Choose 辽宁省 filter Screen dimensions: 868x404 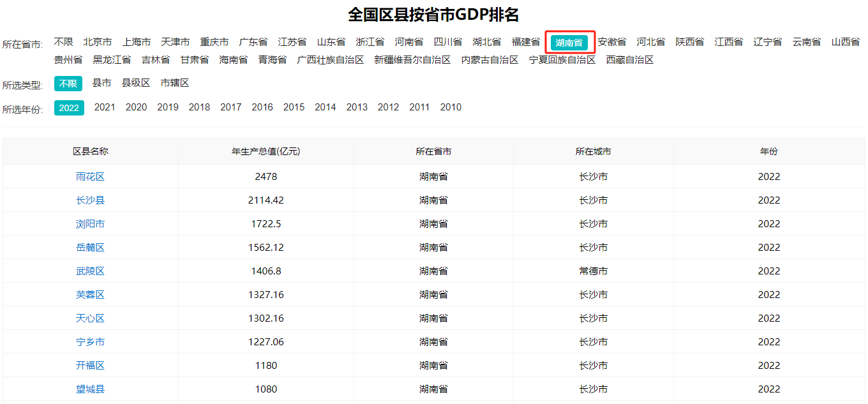click(767, 41)
